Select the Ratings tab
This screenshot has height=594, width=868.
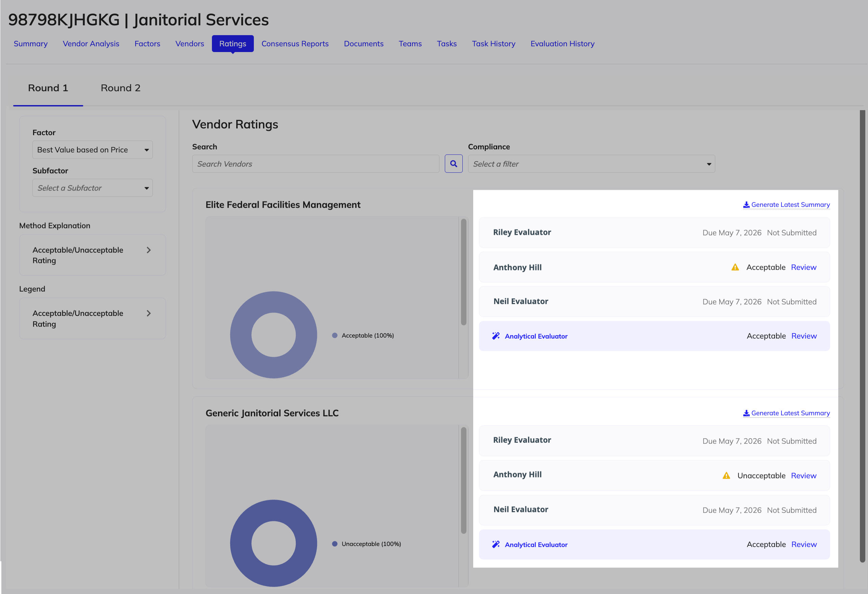tap(233, 44)
